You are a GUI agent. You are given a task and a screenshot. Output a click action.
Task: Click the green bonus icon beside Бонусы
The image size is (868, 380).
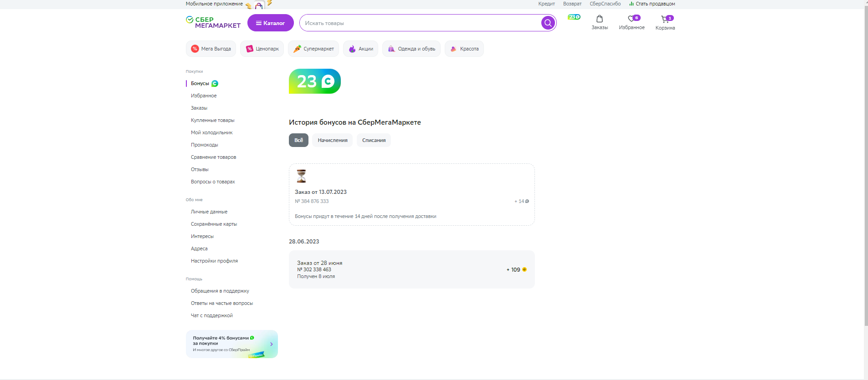pyautogui.click(x=215, y=84)
